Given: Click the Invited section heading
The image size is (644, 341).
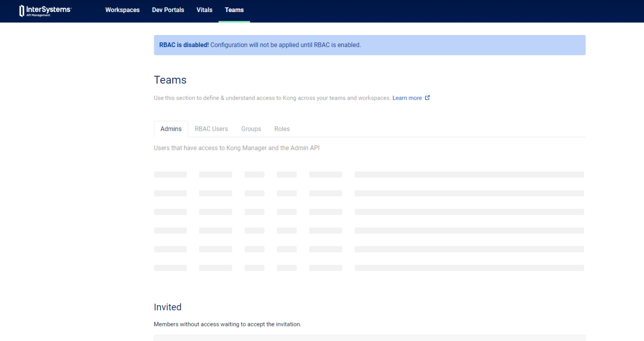Looking at the screenshot, I should 167,307.
